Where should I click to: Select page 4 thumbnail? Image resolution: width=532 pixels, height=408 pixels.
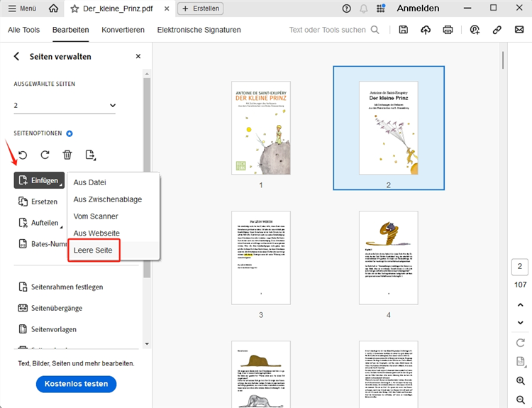pos(389,258)
